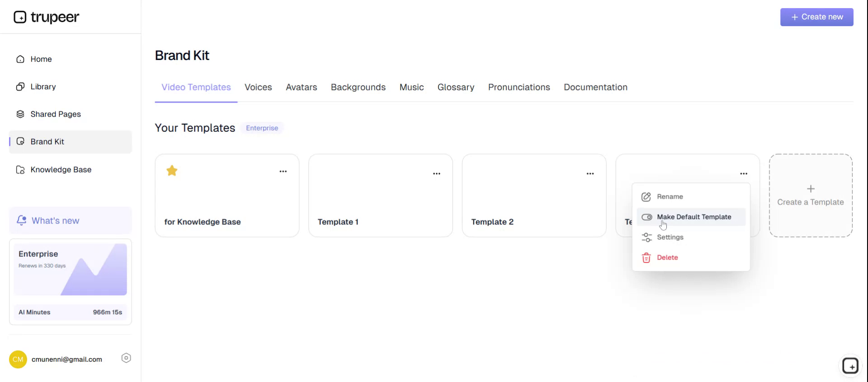Click the CM user avatar

(18, 359)
